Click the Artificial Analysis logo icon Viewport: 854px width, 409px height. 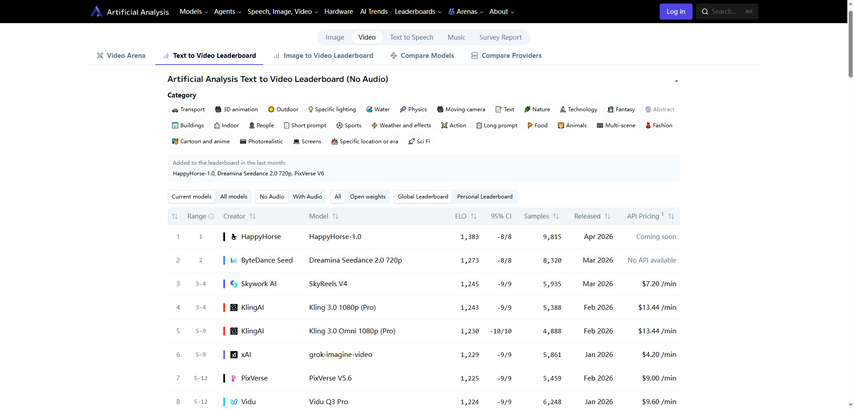[x=96, y=12]
